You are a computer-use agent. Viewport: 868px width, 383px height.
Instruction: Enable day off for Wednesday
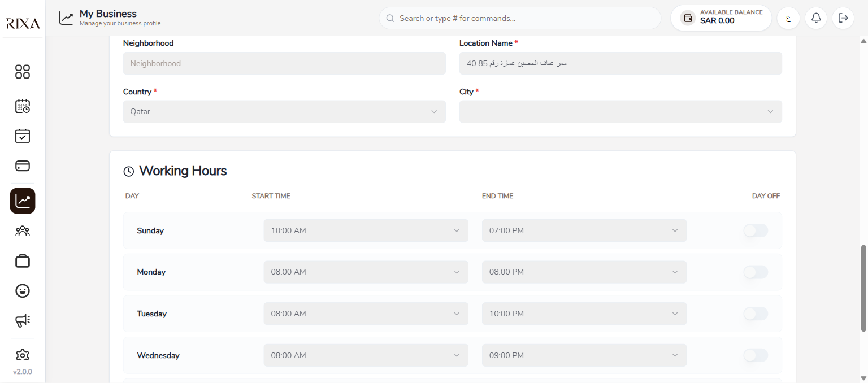tap(756, 355)
